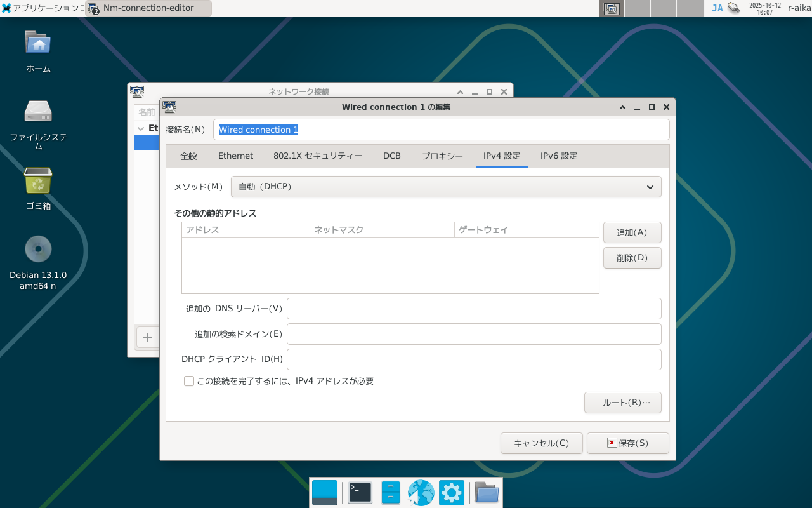The height and width of the screenshot is (508, 812).
Task: Click the additional DNS servers field
Action: (474, 309)
